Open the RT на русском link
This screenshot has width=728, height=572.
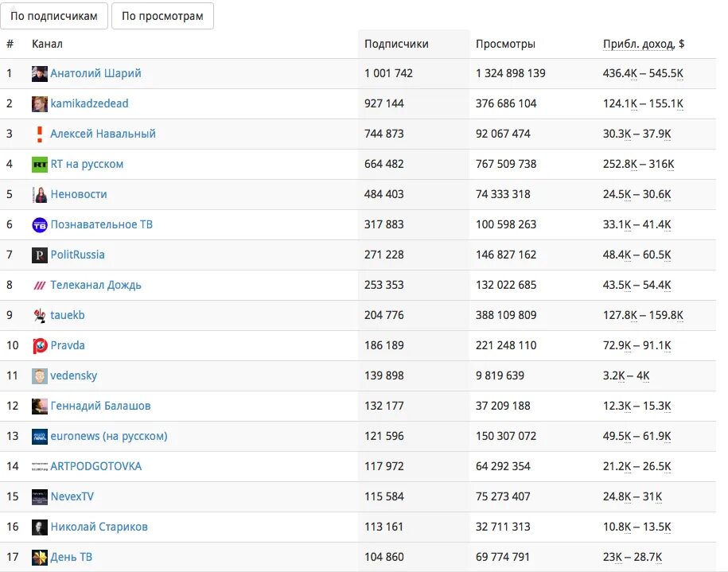87,164
